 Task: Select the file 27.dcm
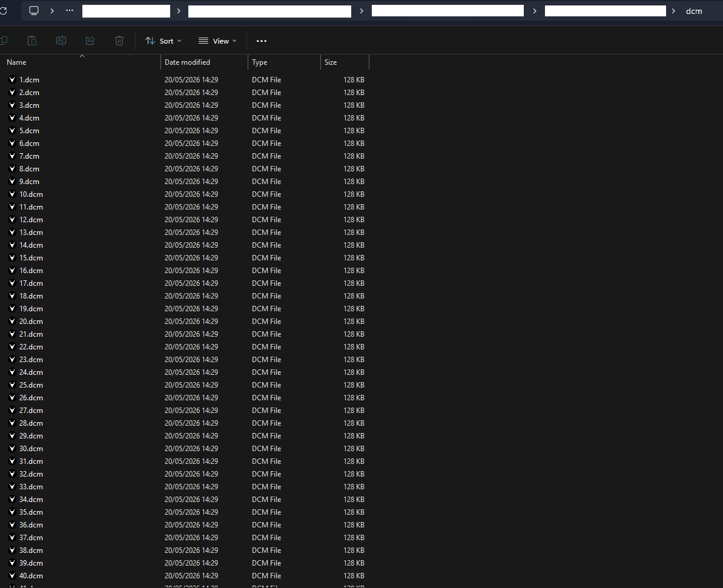[31, 410]
